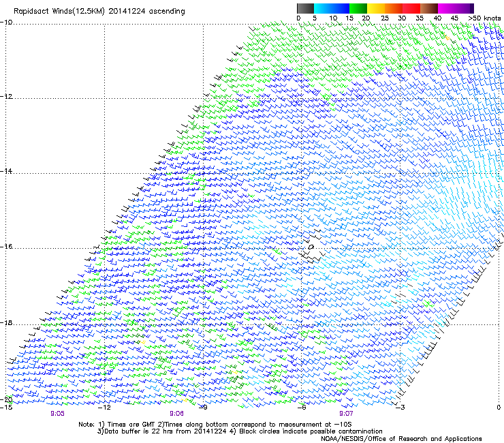Screen dimensions: 504x443
Task: Click the '-6' longitude axis label
Action: (x=302, y=408)
